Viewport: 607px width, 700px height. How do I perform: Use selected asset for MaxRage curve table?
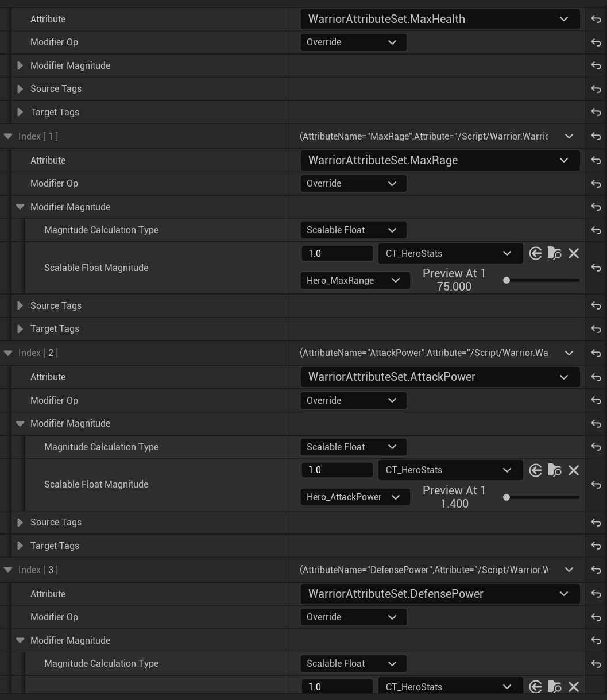(535, 253)
